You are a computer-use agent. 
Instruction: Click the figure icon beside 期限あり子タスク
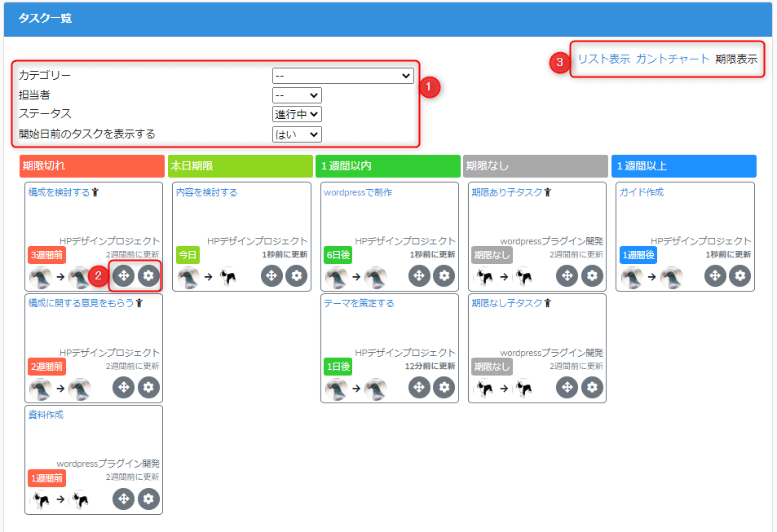pos(548,192)
